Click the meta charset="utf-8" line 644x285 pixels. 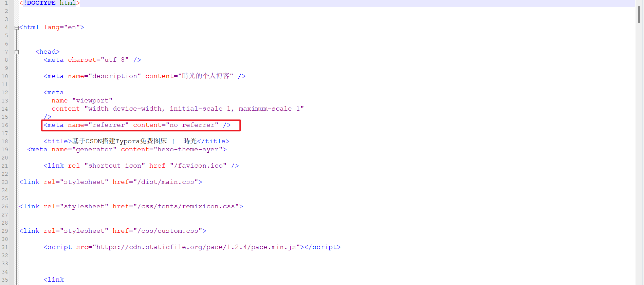tap(92, 60)
